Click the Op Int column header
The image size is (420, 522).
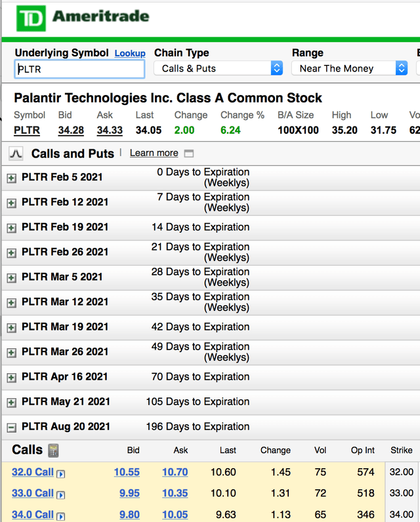click(x=363, y=451)
